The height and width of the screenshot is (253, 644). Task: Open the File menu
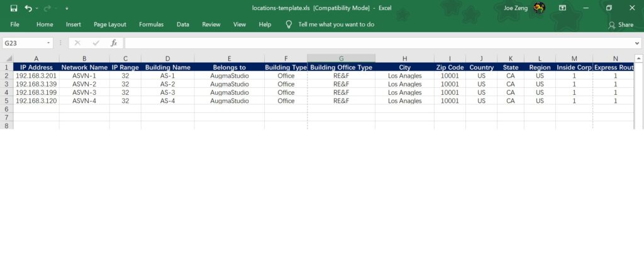click(x=14, y=24)
